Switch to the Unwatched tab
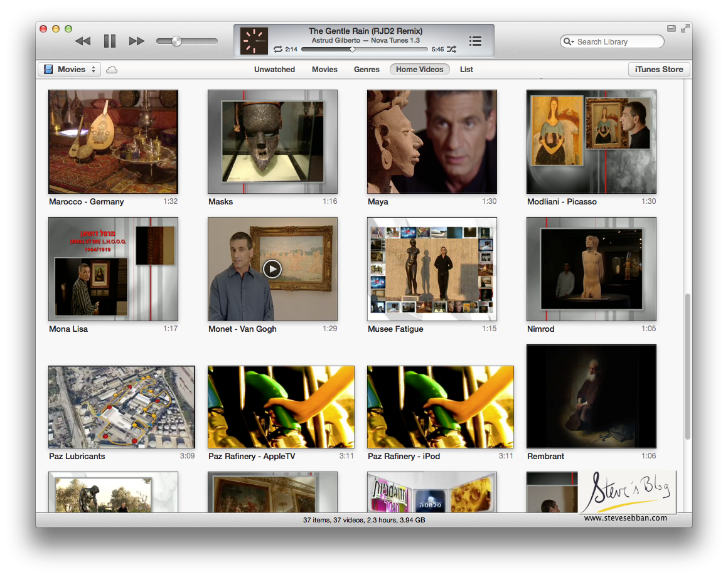728x577 pixels. pyautogui.click(x=274, y=69)
